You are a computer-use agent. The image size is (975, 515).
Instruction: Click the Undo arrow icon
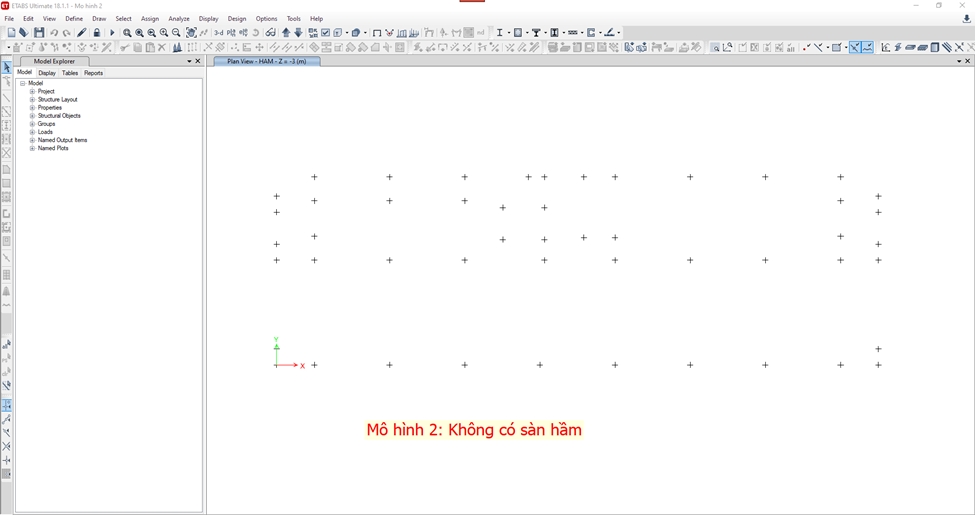point(54,33)
